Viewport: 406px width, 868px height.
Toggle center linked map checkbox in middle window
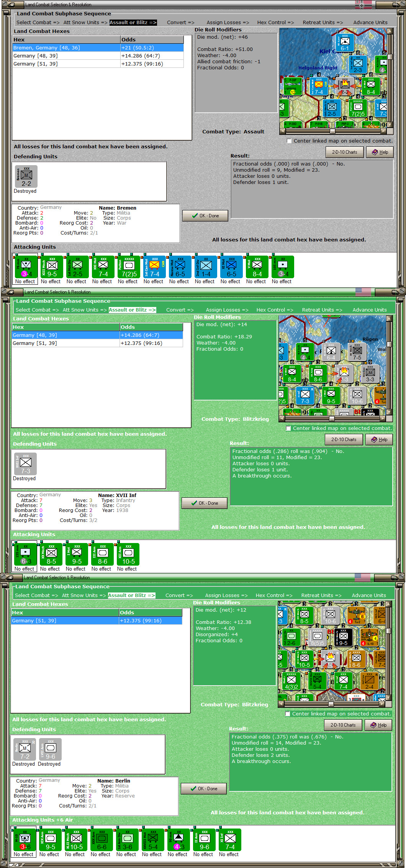pos(288,428)
